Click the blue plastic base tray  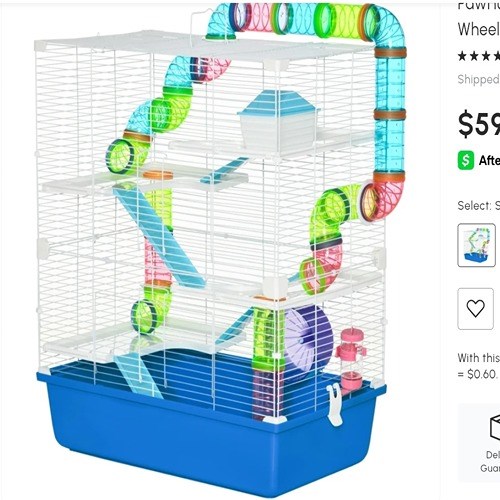click(212, 433)
